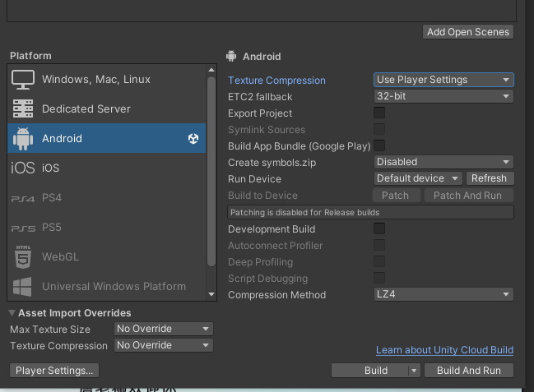This screenshot has width=534, height=392.
Task: Click the Platform heading text
Action: click(30, 56)
